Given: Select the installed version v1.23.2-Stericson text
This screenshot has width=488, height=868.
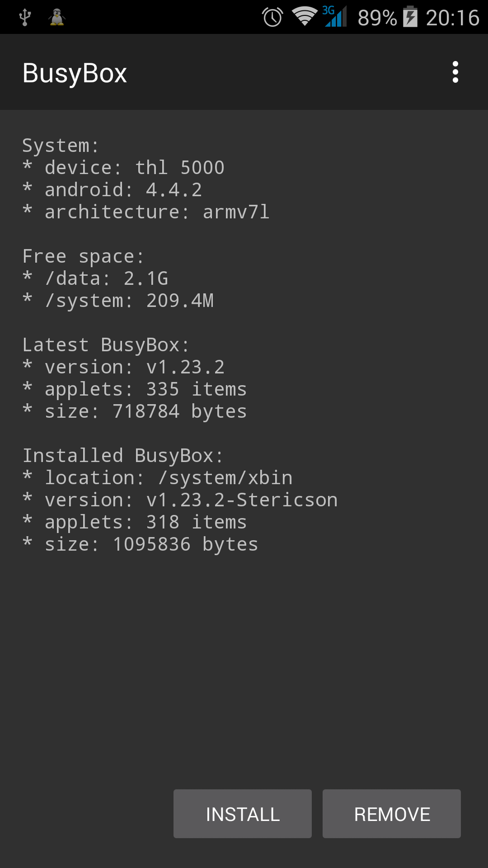Looking at the screenshot, I should click(x=180, y=500).
